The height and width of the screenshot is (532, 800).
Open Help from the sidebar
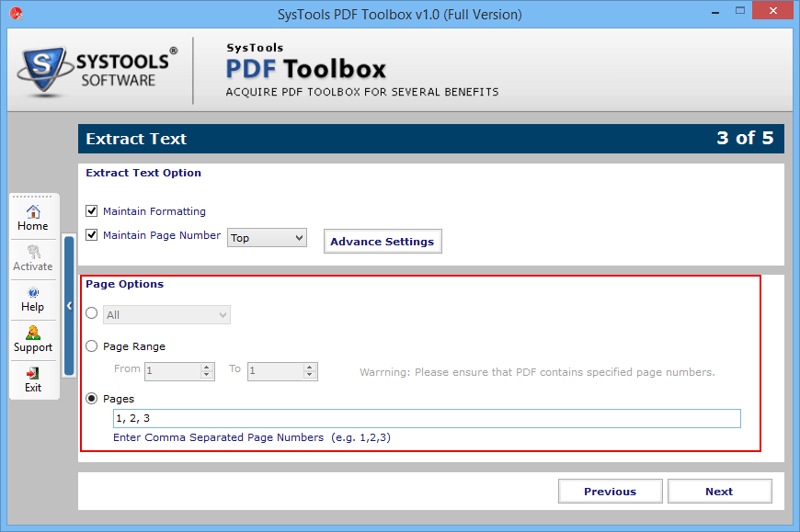click(33, 300)
